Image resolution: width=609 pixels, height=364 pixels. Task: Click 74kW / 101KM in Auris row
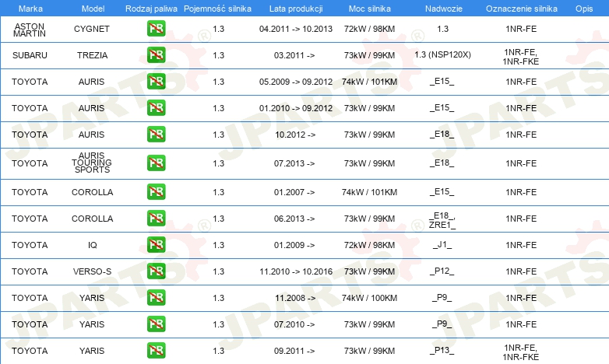(x=369, y=82)
